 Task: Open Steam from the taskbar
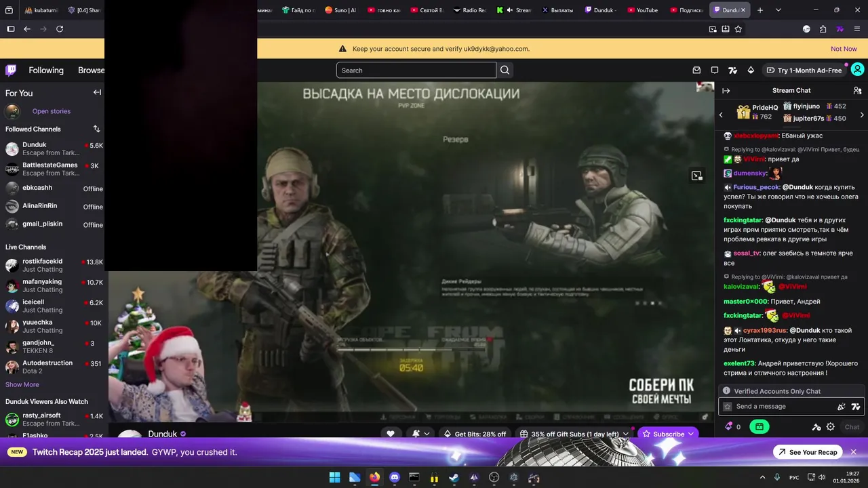click(x=454, y=477)
